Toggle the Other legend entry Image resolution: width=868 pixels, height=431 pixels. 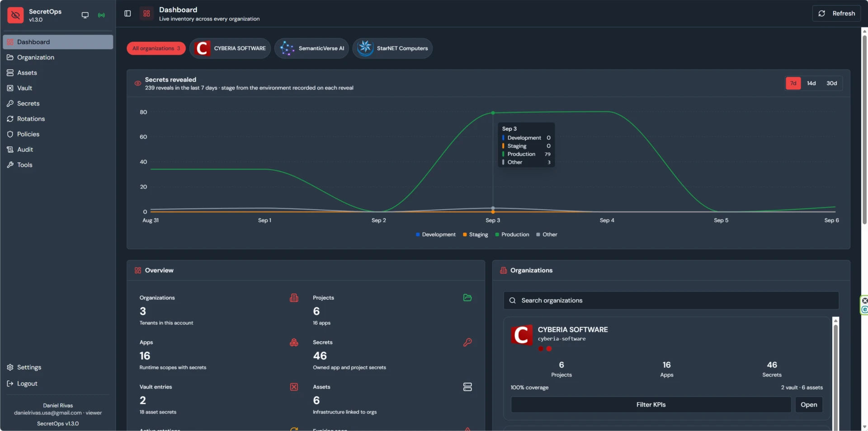point(547,234)
